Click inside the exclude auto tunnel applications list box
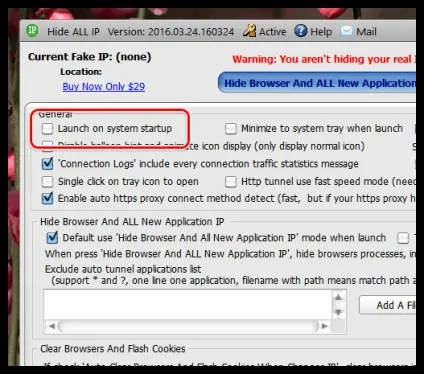 click(188, 305)
